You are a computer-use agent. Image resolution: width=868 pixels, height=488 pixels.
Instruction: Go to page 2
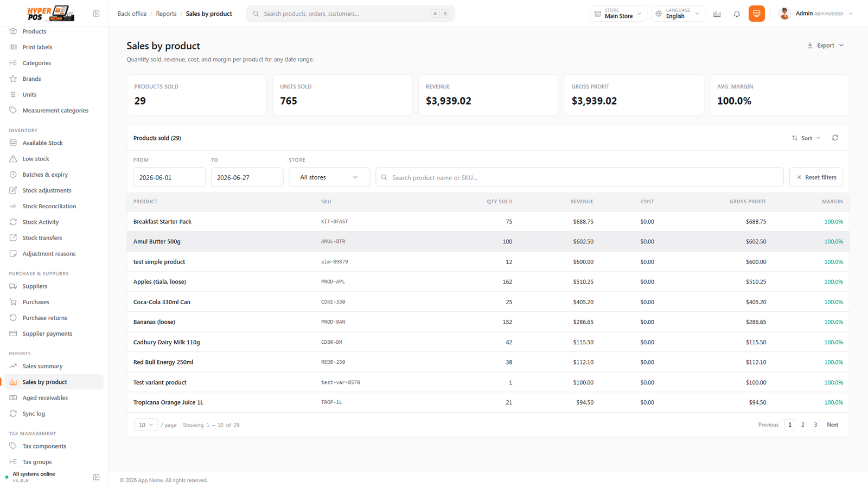802,425
